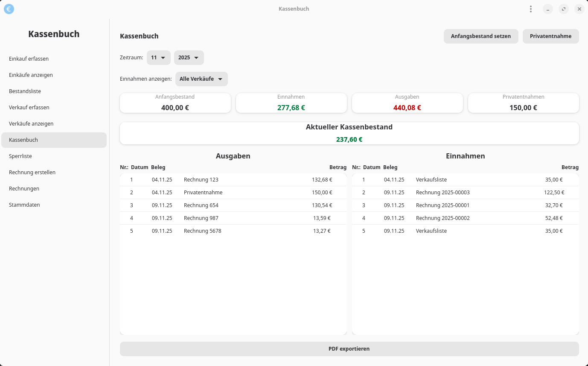The width and height of the screenshot is (588, 366).
Task: Open the three-dot main menu
Action: 531,9
